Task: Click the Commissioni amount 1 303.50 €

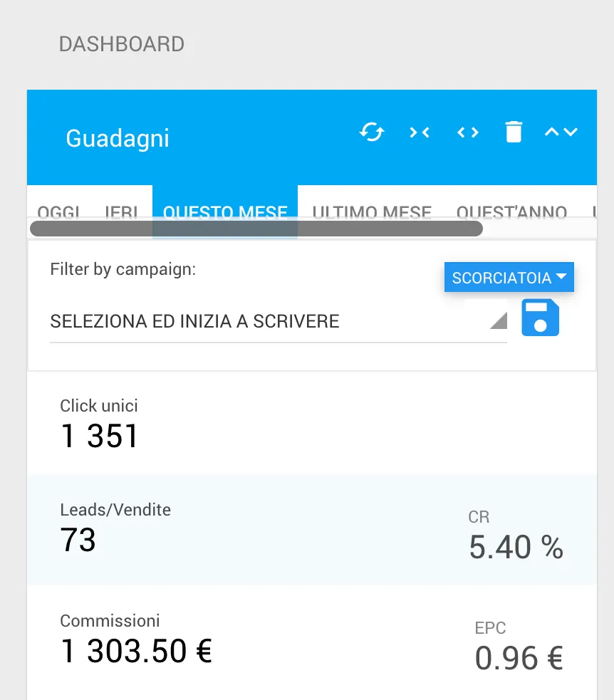Action: tap(136, 651)
